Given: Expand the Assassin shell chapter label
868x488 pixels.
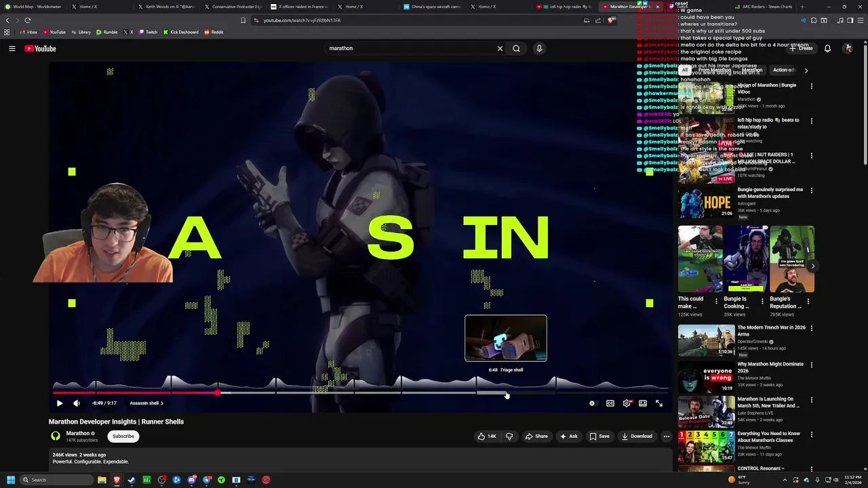Looking at the screenshot, I should pyautogui.click(x=146, y=403).
